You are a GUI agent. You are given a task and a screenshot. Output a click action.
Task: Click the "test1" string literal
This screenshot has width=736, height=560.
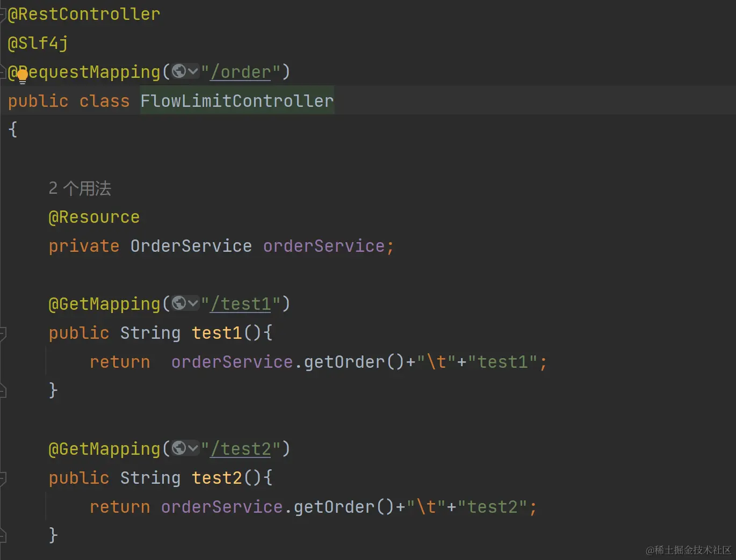pos(503,362)
